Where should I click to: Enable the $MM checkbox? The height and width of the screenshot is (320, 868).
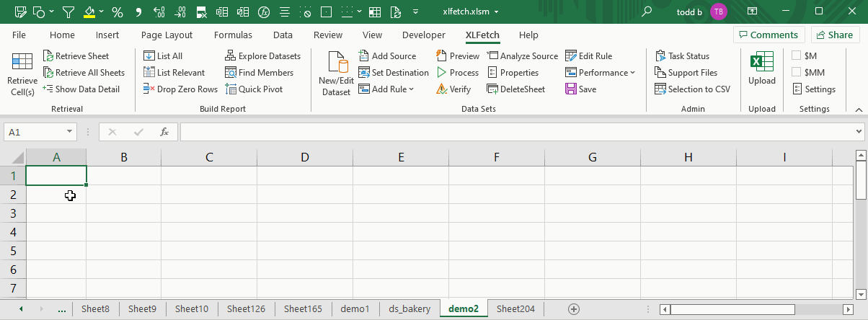(x=797, y=73)
